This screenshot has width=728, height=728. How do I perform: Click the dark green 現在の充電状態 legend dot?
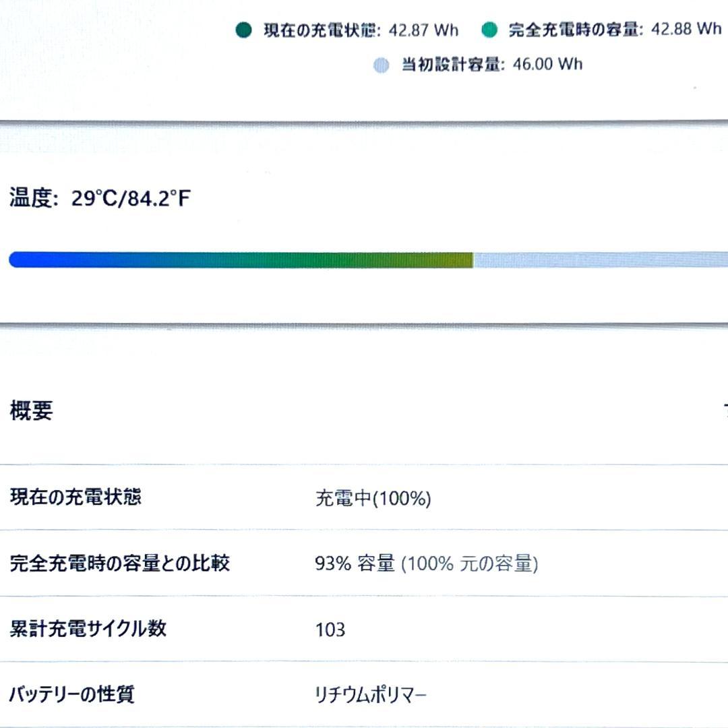pos(244,30)
